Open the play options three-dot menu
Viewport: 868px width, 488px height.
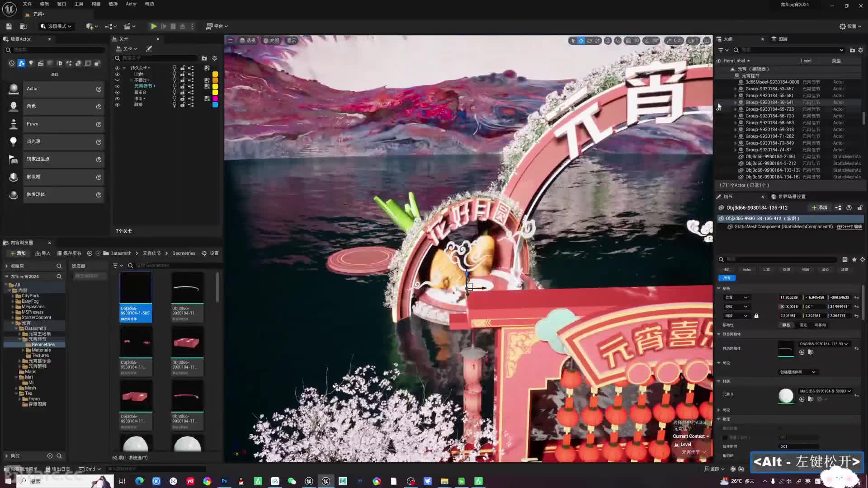click(x=192, y=26)
